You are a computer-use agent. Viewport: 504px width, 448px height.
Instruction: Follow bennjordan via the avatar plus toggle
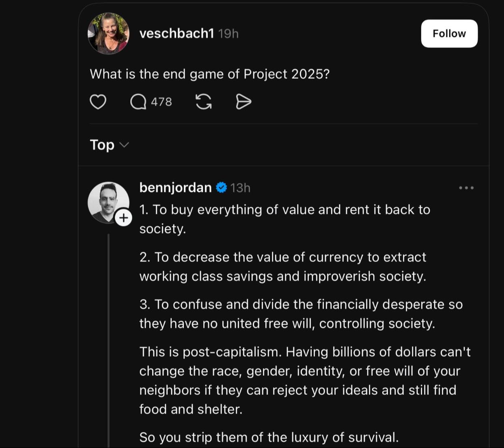coord(124,218)
